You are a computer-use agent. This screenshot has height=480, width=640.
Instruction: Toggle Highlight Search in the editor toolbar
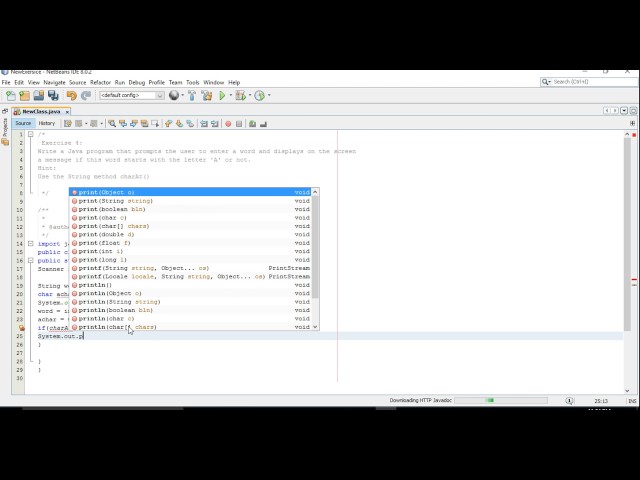[144, 123]
